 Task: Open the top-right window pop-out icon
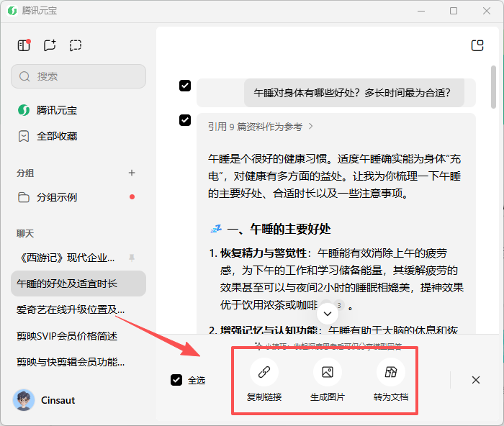click(477, 45)
